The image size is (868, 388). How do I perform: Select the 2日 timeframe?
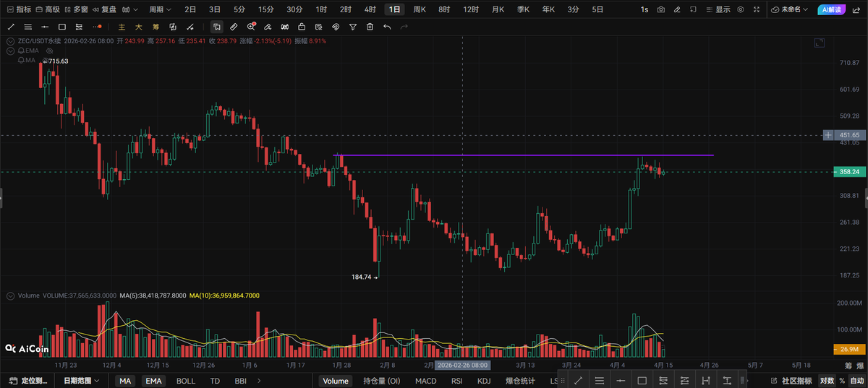coord(190,9)
